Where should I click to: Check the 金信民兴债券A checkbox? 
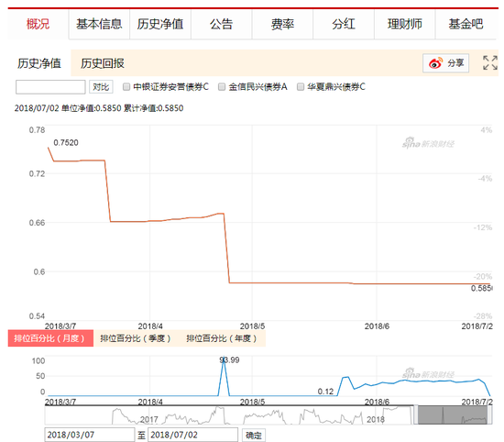tap(222, 86)
